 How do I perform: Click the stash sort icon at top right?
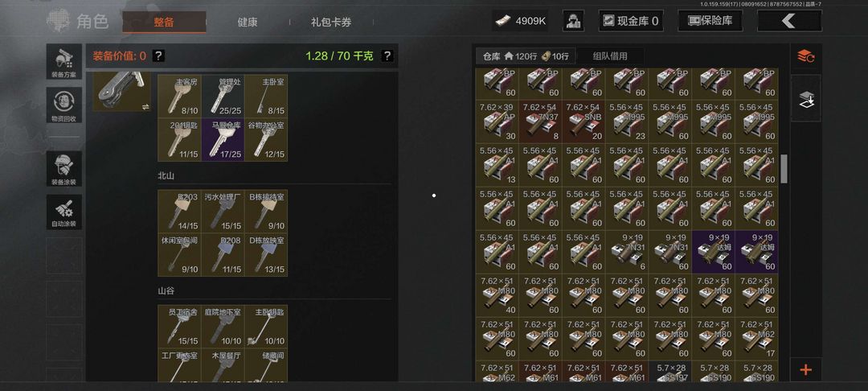click(805, 56)
